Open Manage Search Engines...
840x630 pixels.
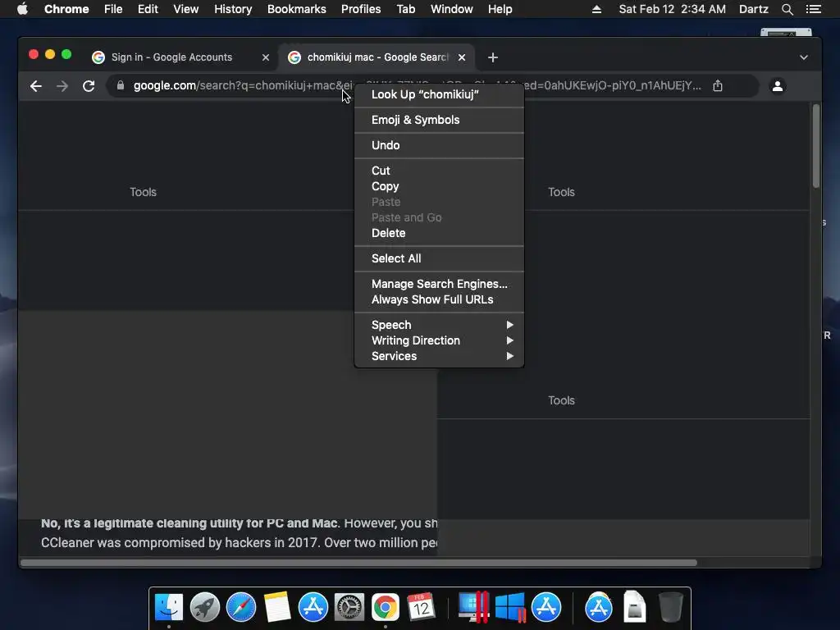point(439,284)
